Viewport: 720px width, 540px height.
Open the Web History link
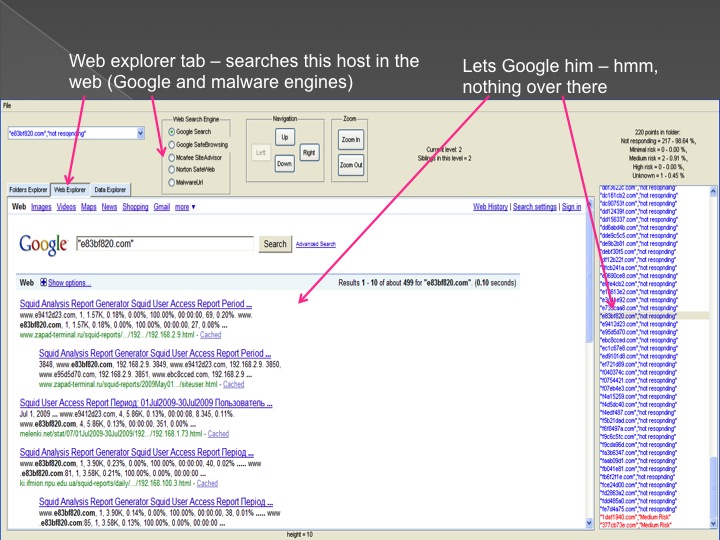click(x=490, y=207)
